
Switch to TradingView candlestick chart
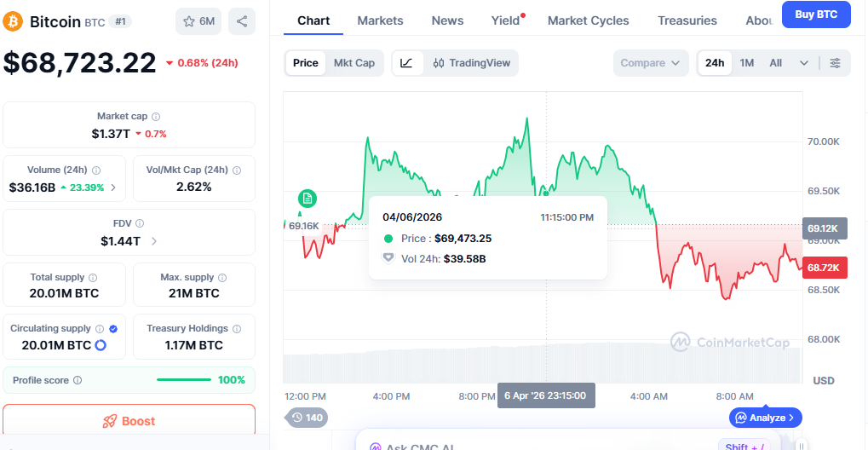click(x=471, y=63)
